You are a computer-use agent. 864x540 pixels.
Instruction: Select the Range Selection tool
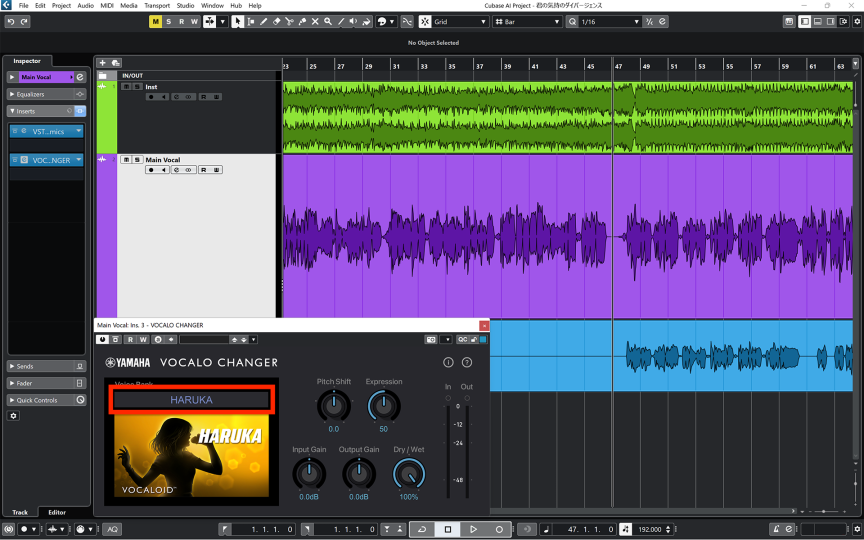(251, 21)
